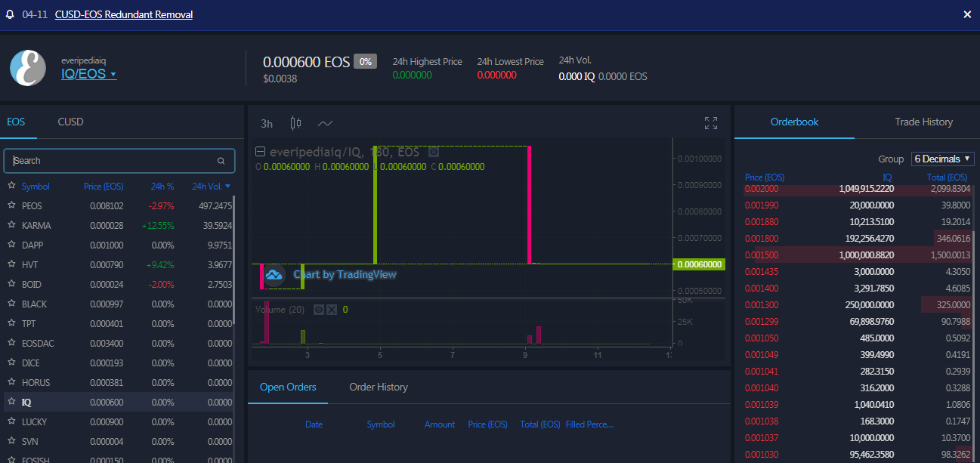Collapse the everipediaiq/IQ chart legend
The height and width of the screenshot is (463, 980).
(260, 152)
